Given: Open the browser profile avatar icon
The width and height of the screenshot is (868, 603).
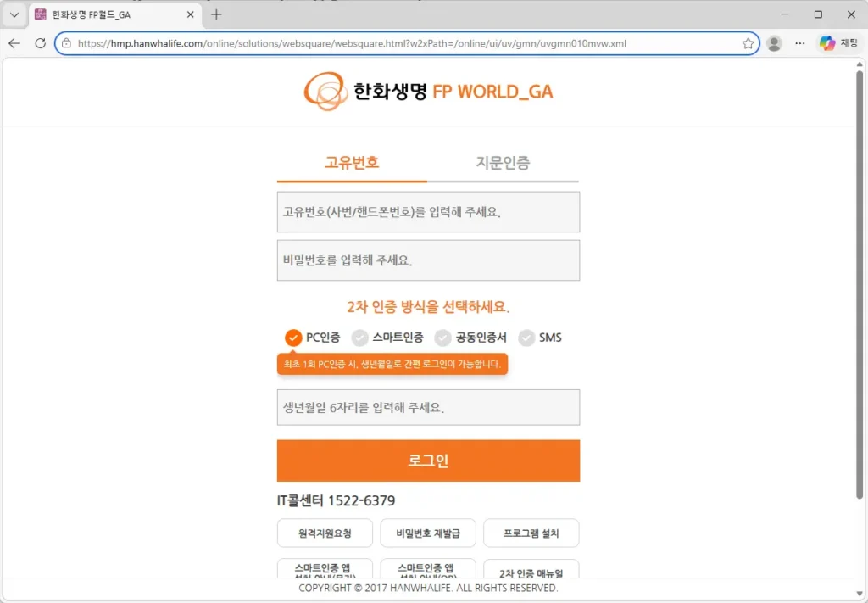Looking at the screenshot, I should point(774,43).
